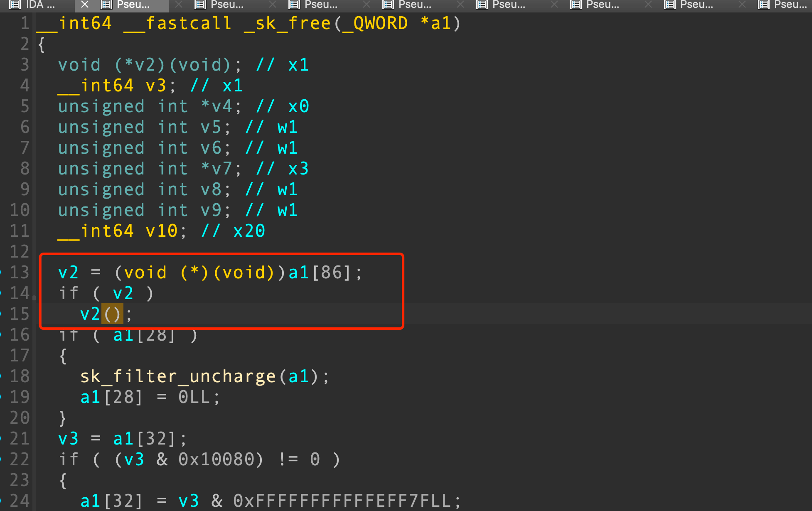Select variable v8 in its declaration

tap(211, 189)
